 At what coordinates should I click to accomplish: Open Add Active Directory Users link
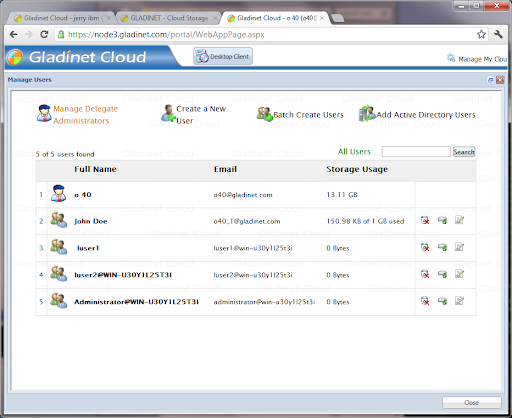(x=426, y=115)
